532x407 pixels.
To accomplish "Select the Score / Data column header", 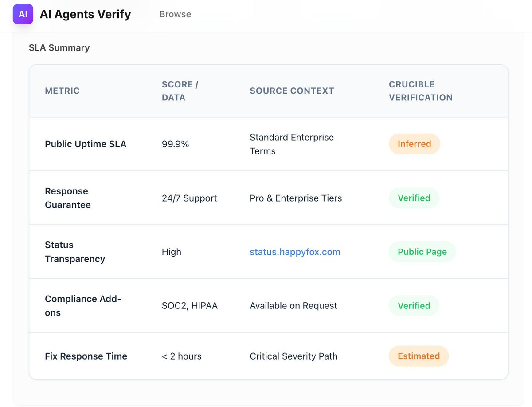I will pos(180,91).
